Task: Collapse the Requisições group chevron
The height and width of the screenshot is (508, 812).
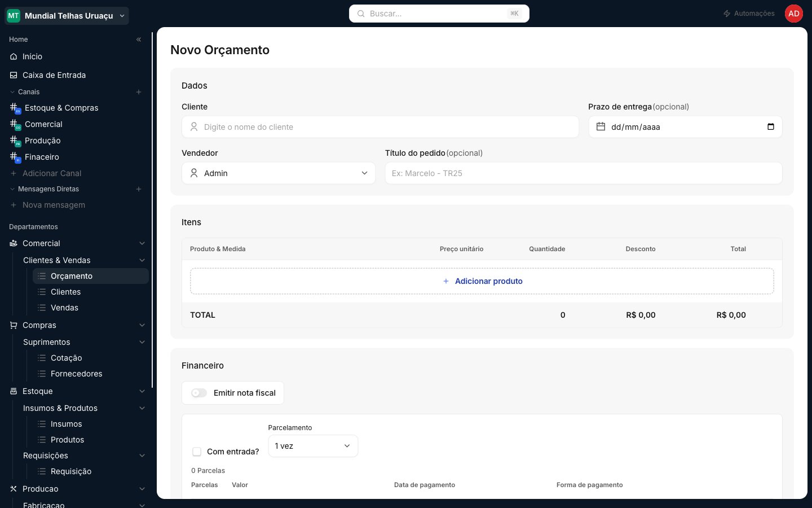Action: pos(142,456)
